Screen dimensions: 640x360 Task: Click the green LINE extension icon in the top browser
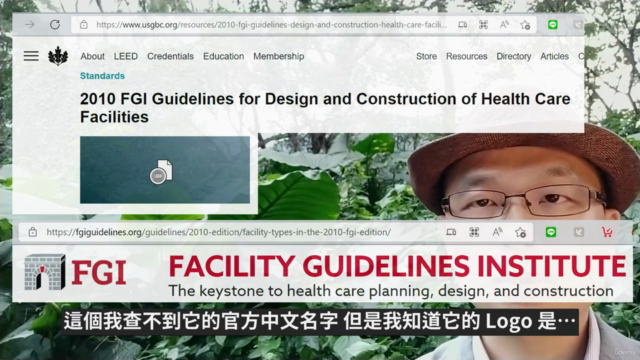(553, 24)
